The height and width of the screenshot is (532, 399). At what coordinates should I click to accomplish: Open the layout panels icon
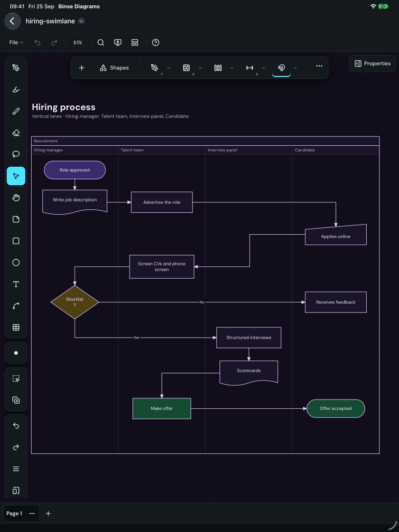coord(135,42)
